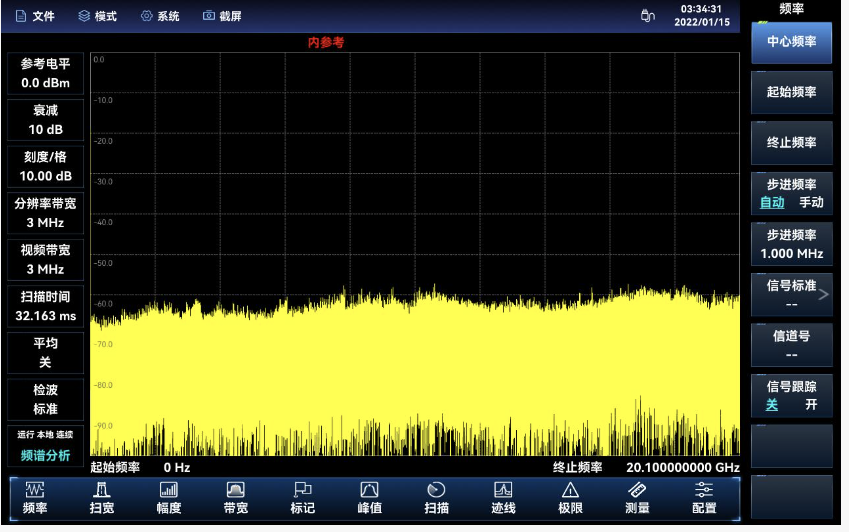Image resolution: width=849 pixels, height=532 pixels.
Task: Click the 频谱分析 spectrum analysis mode label
Action: (x=45, y=456)
